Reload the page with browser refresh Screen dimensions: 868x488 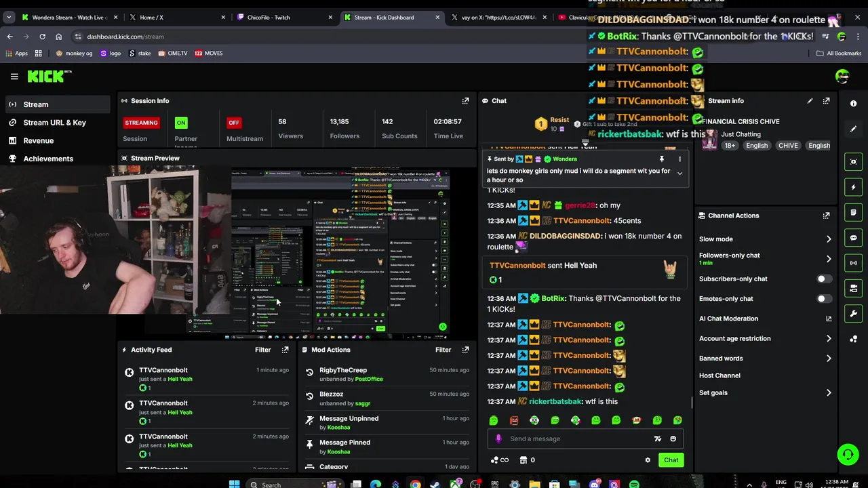click(x=42, y=37)
